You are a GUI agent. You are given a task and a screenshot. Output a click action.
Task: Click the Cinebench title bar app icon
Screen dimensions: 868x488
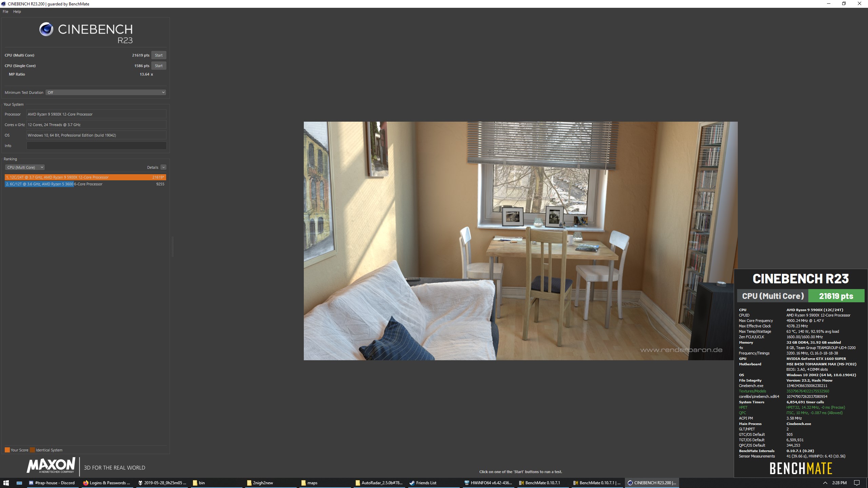[x=3, y=4]
